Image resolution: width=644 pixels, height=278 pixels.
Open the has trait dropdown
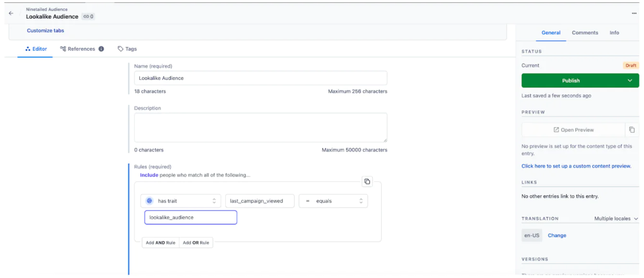181,201
